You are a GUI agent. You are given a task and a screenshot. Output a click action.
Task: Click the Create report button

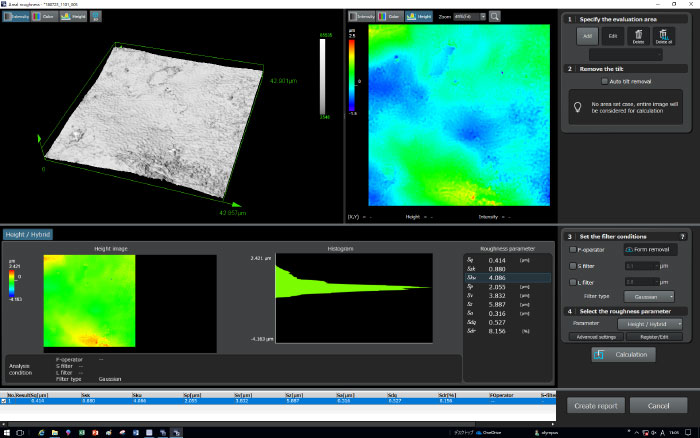[x=598, y=406]
